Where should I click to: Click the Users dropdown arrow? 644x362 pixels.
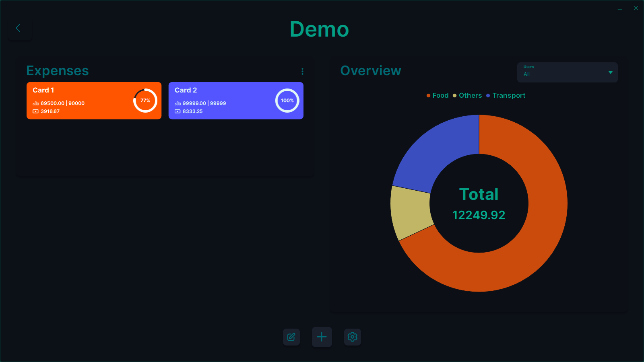(x=610, y=72)
